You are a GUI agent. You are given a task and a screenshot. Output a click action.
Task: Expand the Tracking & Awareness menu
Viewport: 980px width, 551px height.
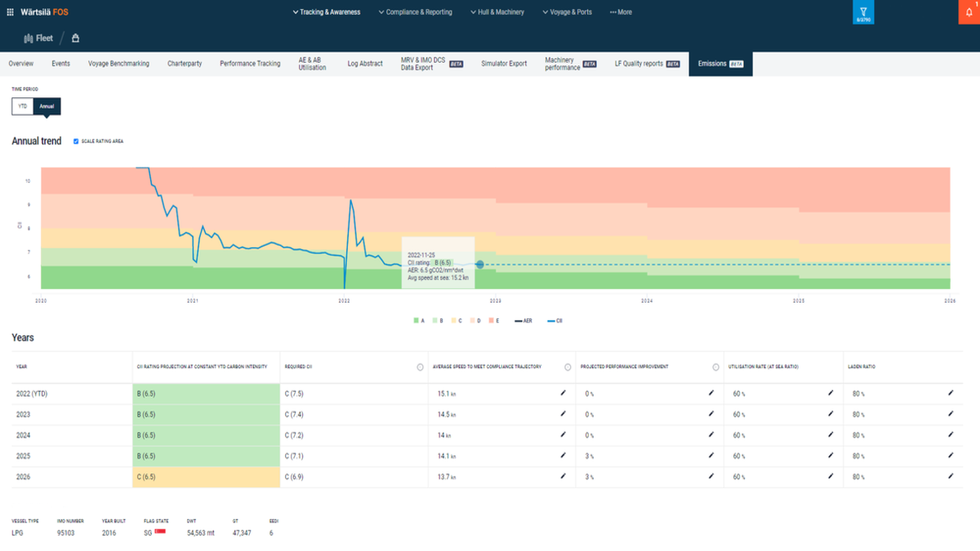[x=326, y=12]
